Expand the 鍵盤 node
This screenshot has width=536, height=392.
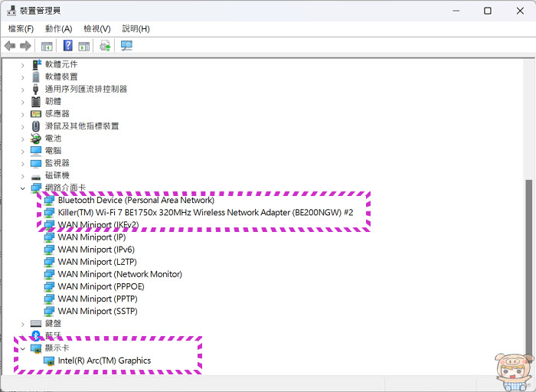pos(22,324)
